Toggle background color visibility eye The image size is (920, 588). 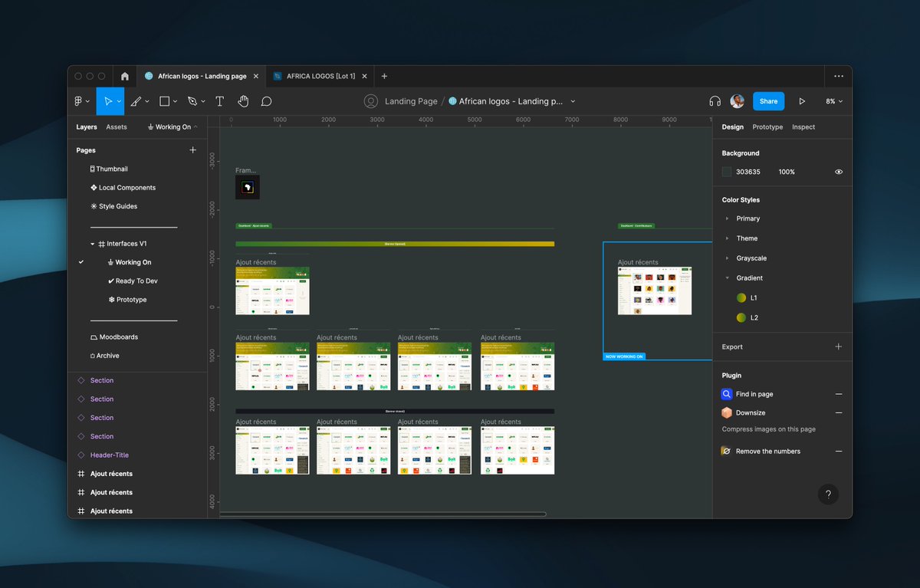[x=839, y=172]
